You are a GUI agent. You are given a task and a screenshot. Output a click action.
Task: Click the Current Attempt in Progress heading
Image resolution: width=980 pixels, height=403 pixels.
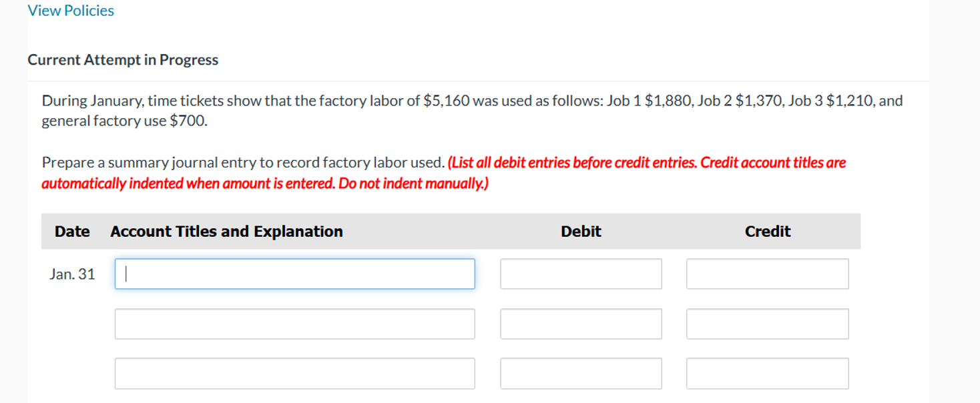[122, 59]
